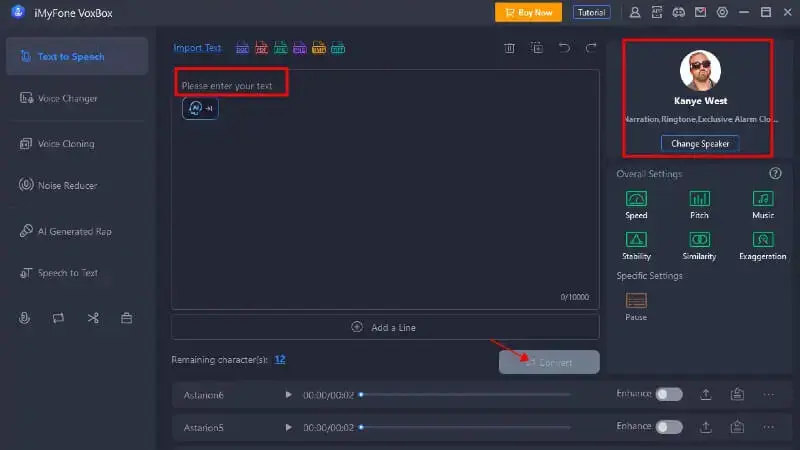Delete text with the trash icon

pyautogui.click(x=509, y=48)
